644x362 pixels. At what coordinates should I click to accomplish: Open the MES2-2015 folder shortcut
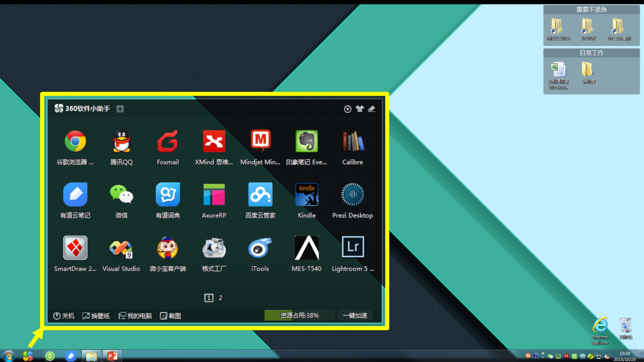tap(558, 29)
